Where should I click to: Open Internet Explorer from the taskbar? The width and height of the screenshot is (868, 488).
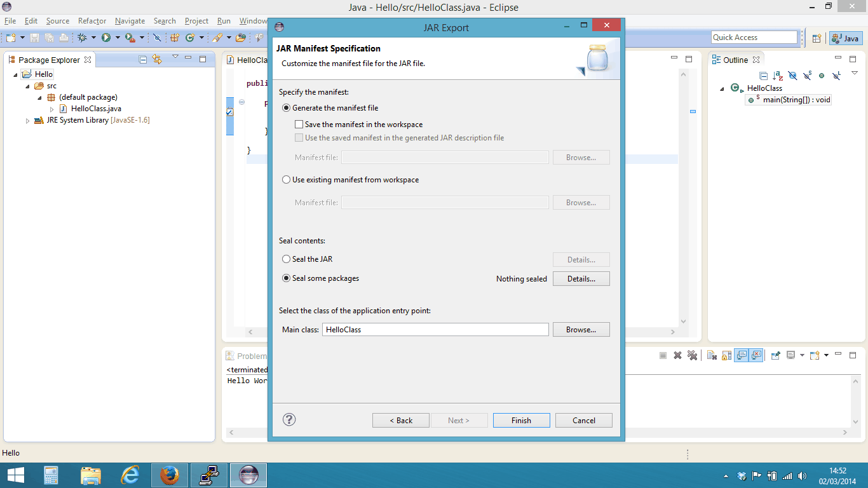(130, 475)
